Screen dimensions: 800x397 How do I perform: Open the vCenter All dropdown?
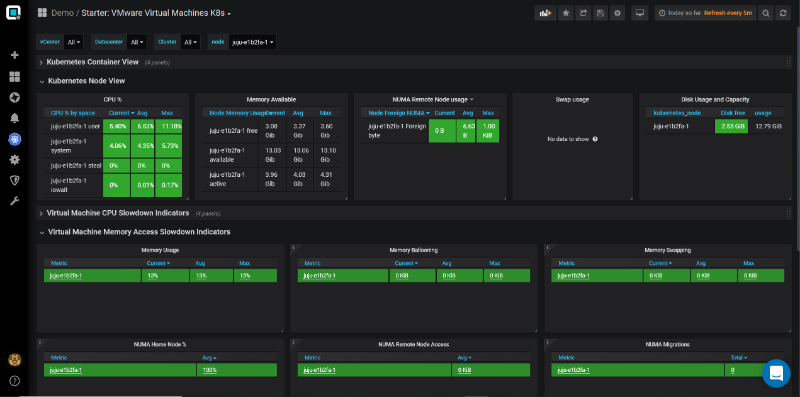[x=74, y=42]
